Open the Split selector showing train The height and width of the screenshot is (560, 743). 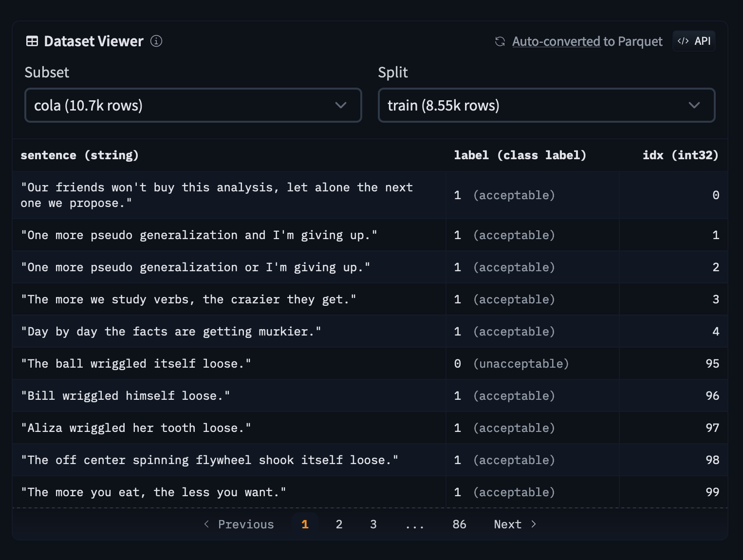[x=546, y=105]
